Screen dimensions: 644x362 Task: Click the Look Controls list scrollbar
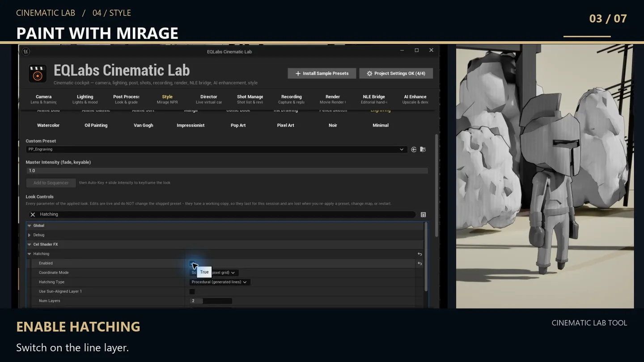pyautogui.click(x=426, y=257)
